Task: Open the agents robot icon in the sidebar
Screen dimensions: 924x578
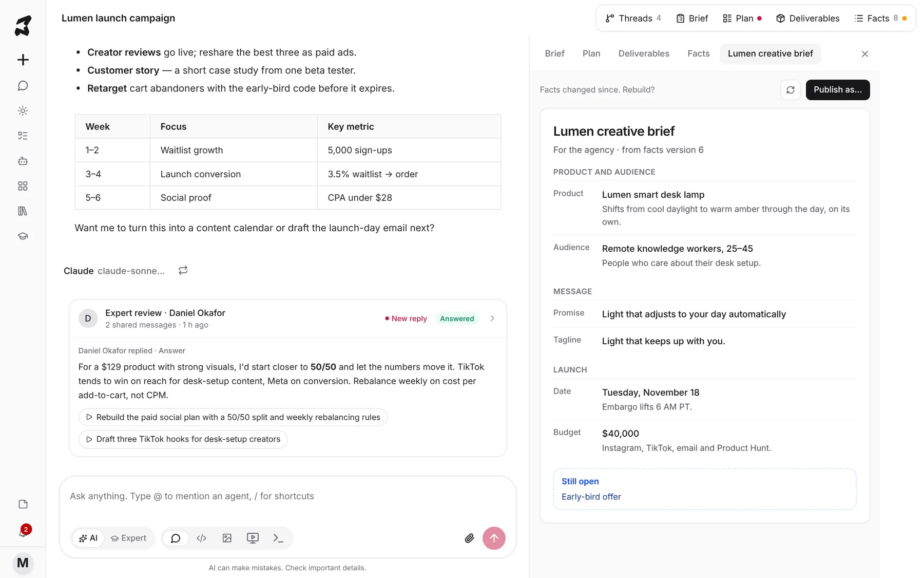Action: [x=23, y=161]
